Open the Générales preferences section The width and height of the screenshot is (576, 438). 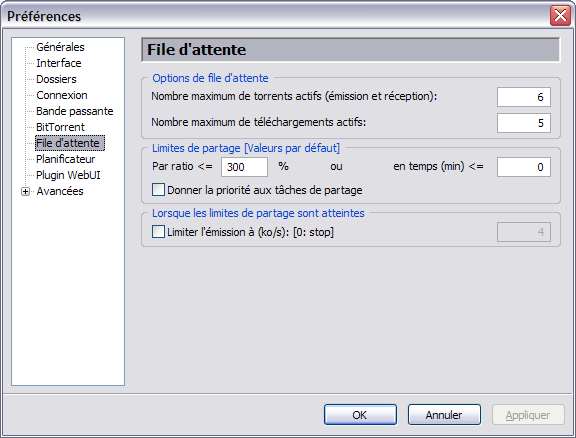pos(60,47)
